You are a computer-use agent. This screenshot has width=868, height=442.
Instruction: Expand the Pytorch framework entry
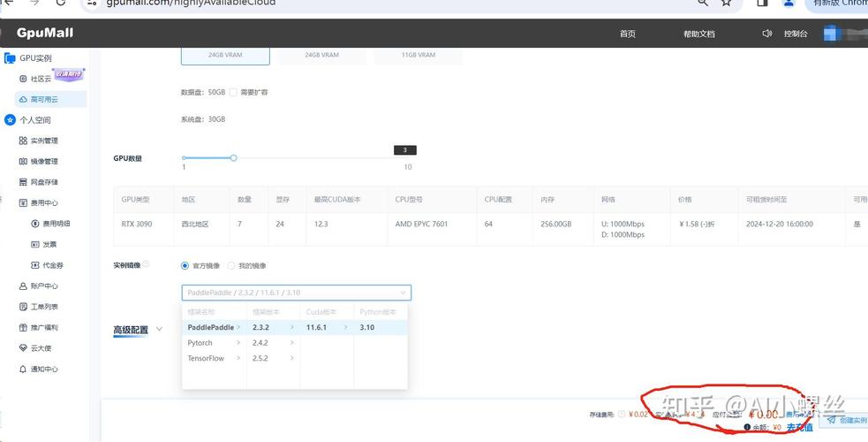(214, 343)
